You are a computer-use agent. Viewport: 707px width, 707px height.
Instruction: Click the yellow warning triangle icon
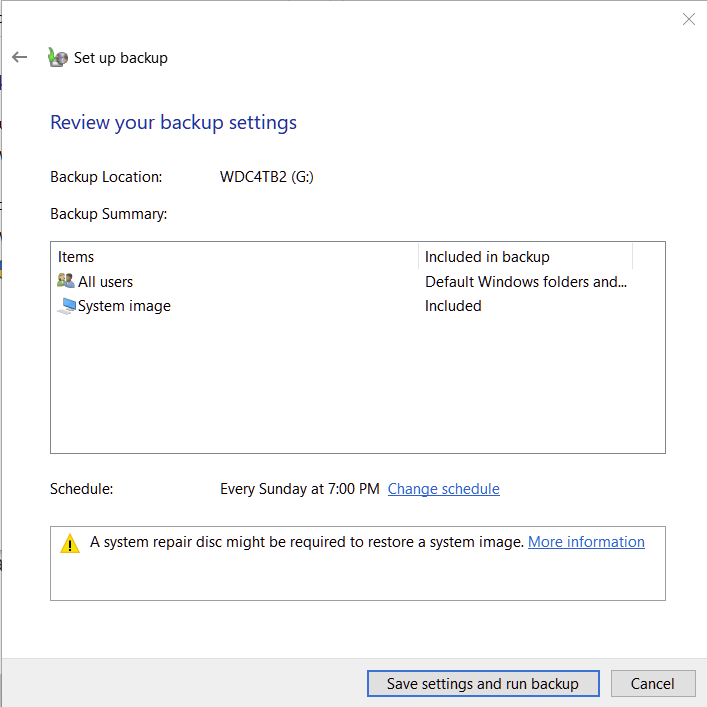[x=70, y=543]
